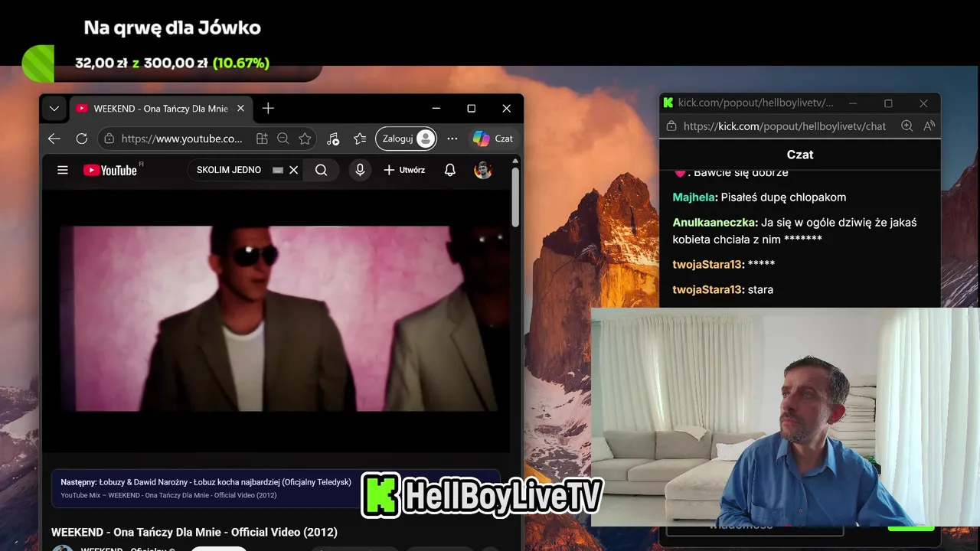Open the YouTube account avatar menu
980x551 pixels.
[x=483, y=170]
